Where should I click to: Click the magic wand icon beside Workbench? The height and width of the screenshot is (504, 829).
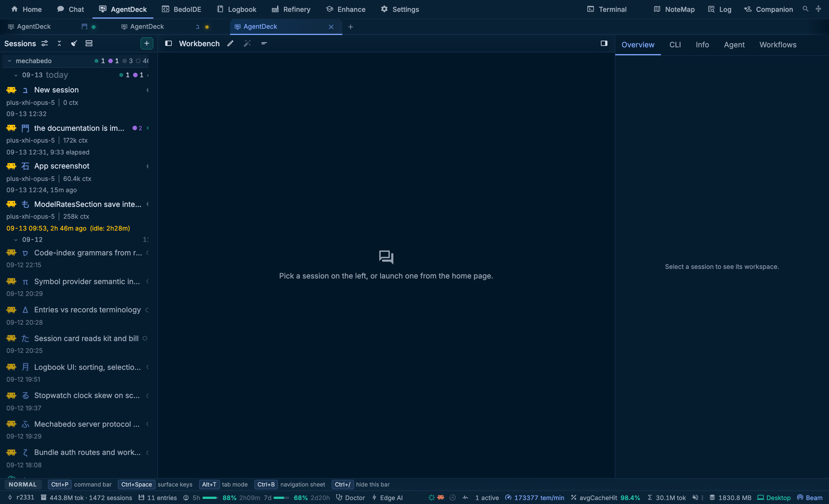247,43
